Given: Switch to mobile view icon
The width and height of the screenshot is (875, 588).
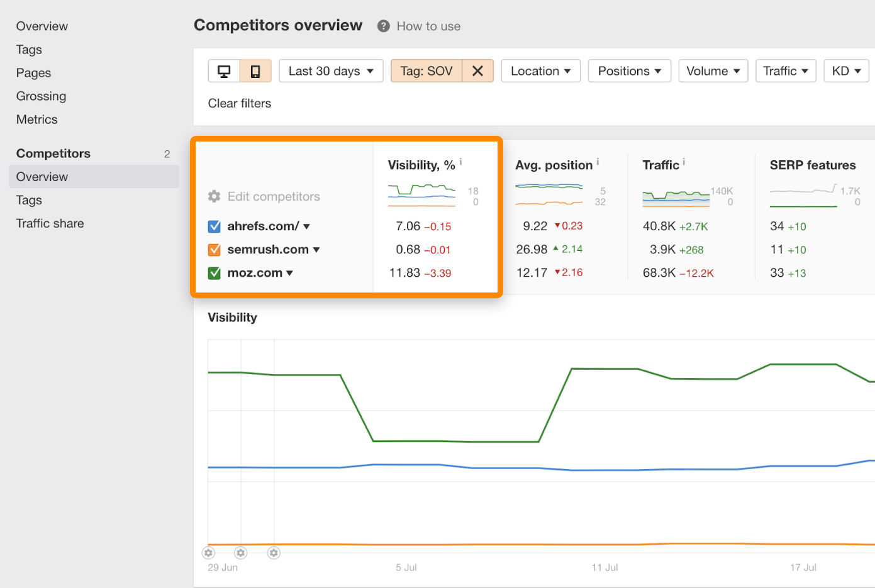Looking at the screenshot, I should pos(255,70).
